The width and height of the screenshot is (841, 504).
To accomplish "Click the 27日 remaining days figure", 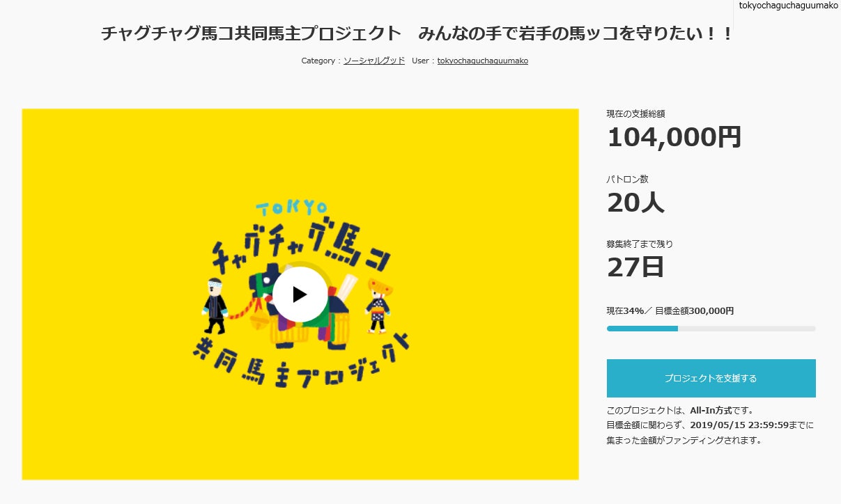I will 635,267.
